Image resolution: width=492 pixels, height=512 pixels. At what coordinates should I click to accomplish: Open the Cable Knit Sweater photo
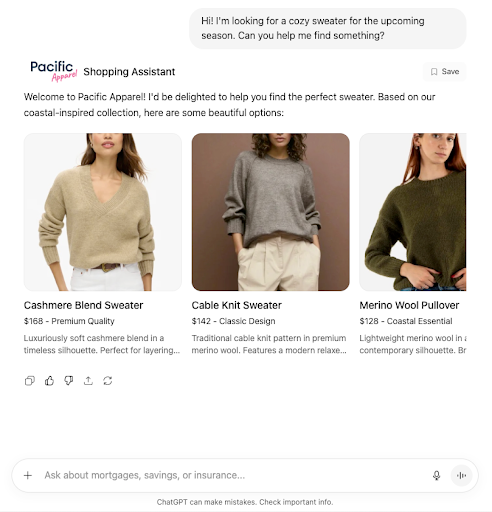coord(271,212)
